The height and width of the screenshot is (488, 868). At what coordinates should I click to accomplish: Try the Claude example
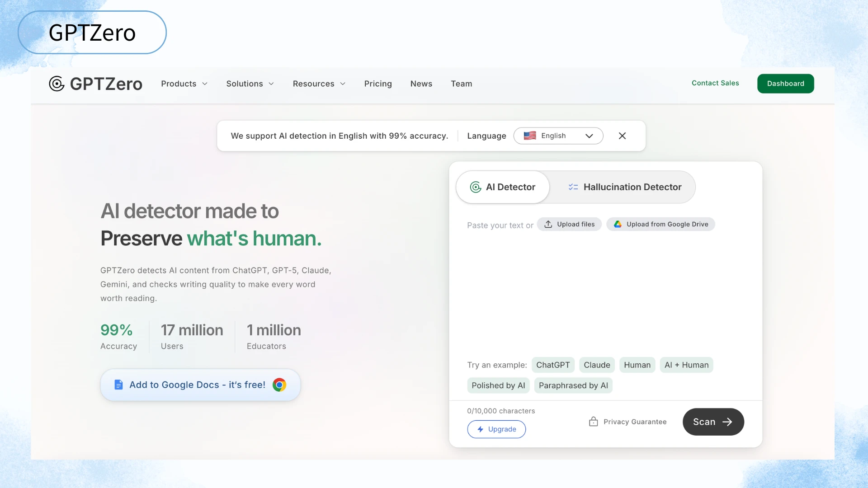coord(597,365)
